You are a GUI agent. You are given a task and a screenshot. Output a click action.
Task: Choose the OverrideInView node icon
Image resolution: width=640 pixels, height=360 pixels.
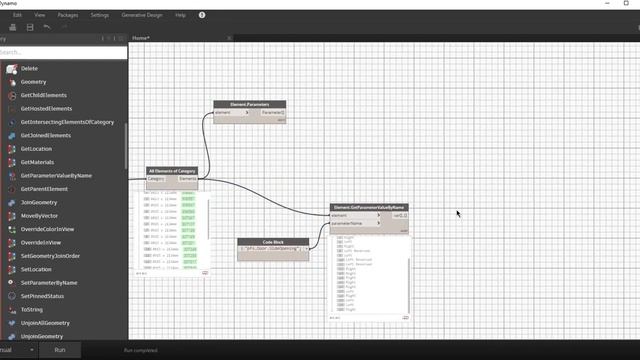point(11,243)
